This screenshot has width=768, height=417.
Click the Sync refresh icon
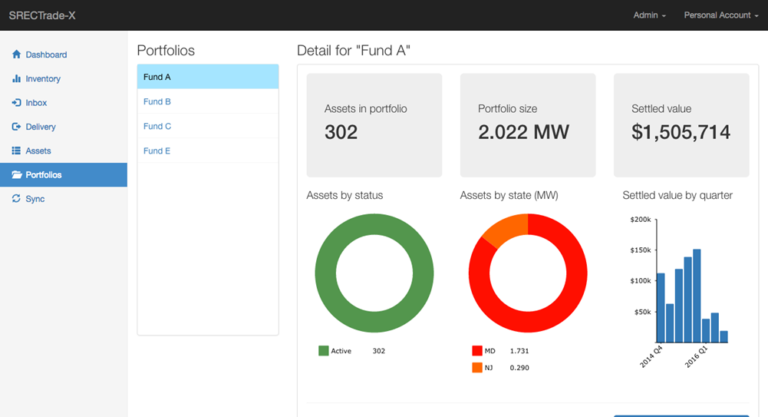pyautogui.click(x=16, y=199)
